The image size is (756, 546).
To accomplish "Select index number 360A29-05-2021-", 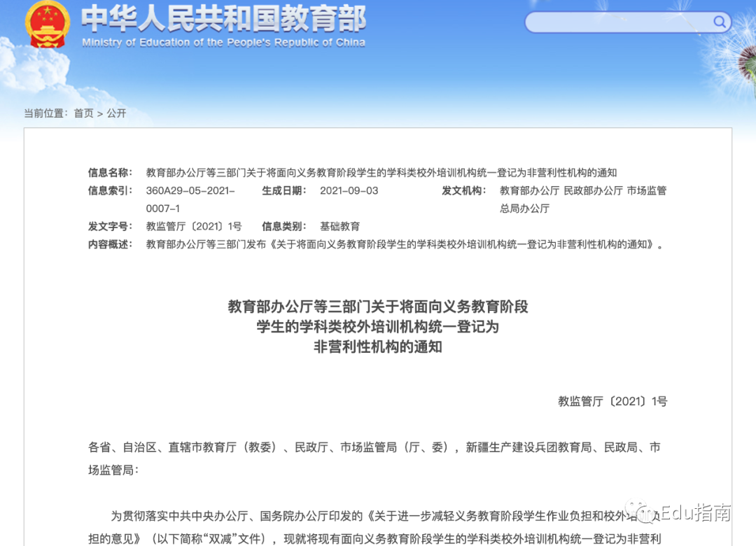I will point(190,190).
